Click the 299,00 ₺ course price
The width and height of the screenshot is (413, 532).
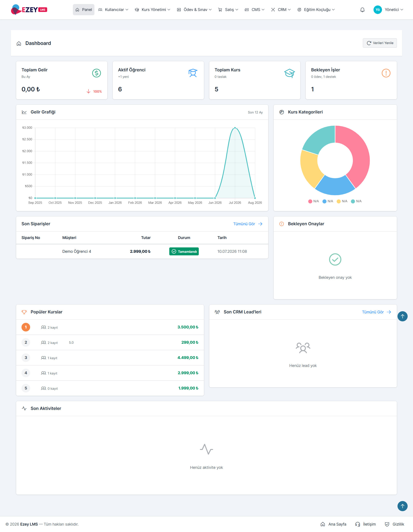pyautogui.click(x=190, y=342)
